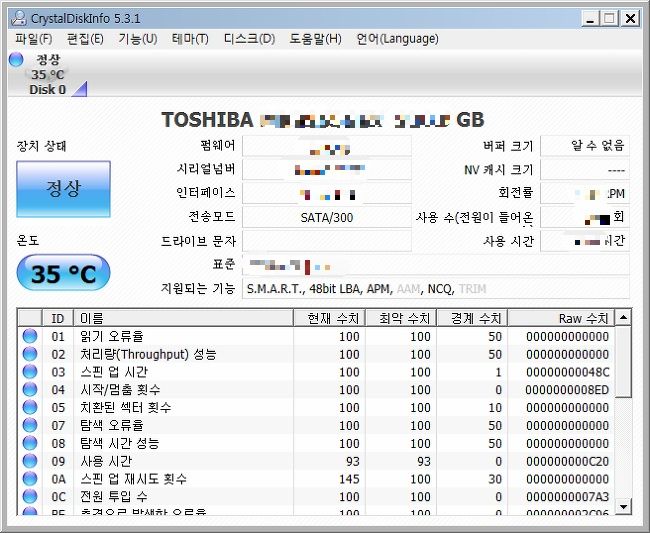This screenshot has width=650, height=533.
Task: Click the status orb for 처리량(Throughput) 성능 row
Action: (x=30, y=354)
